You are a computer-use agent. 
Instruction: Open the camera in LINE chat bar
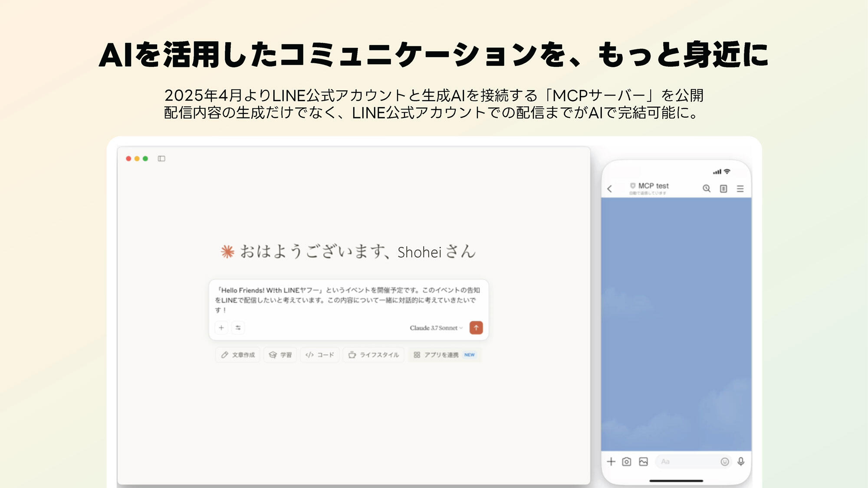point(627,462)
